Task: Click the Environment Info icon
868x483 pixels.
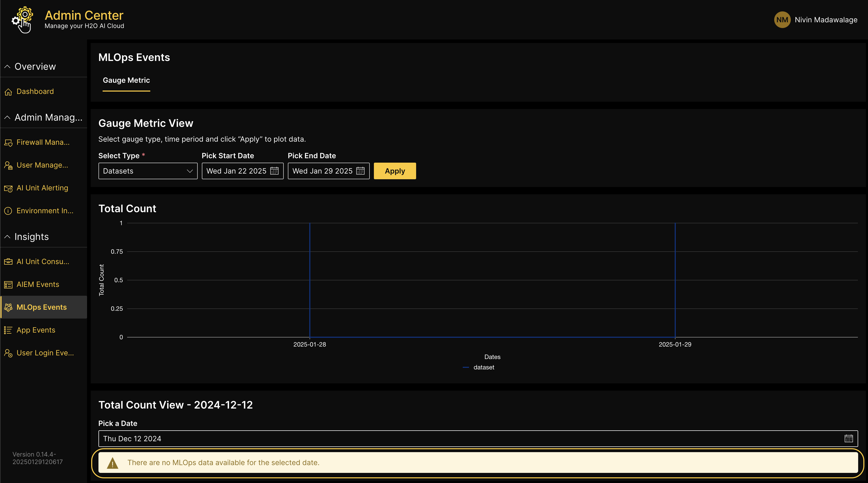Action: [x=8, y=211]
